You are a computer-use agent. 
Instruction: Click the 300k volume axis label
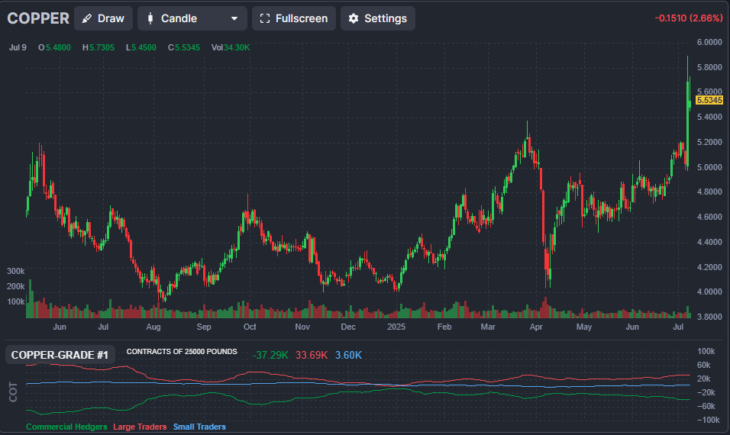click(x=16, y=271)
